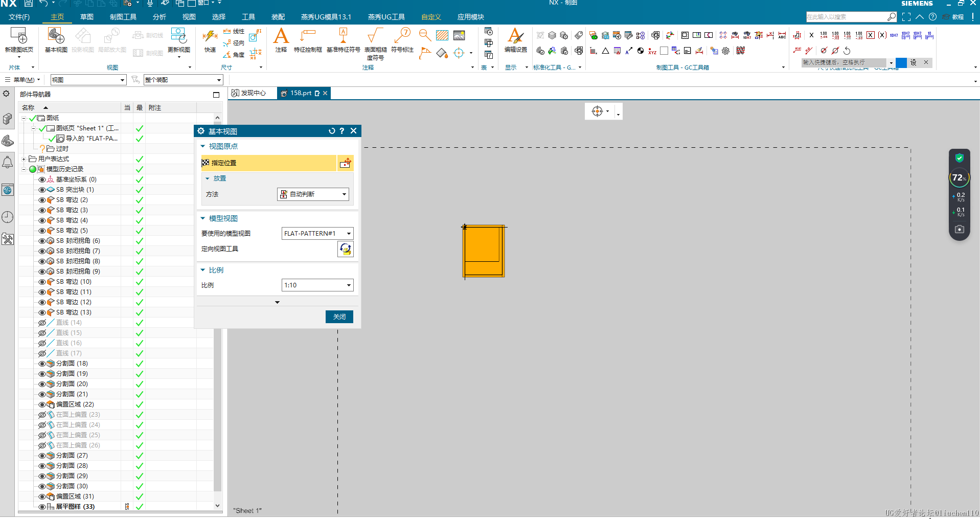This screenshot has height=519, width=980.
Task: Toggle visibility of 基准坐标系 (0)
Action: [42, 179]
